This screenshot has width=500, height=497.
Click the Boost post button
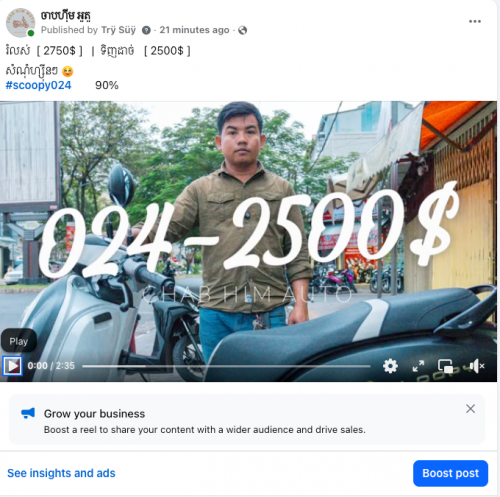pos(450,473)
